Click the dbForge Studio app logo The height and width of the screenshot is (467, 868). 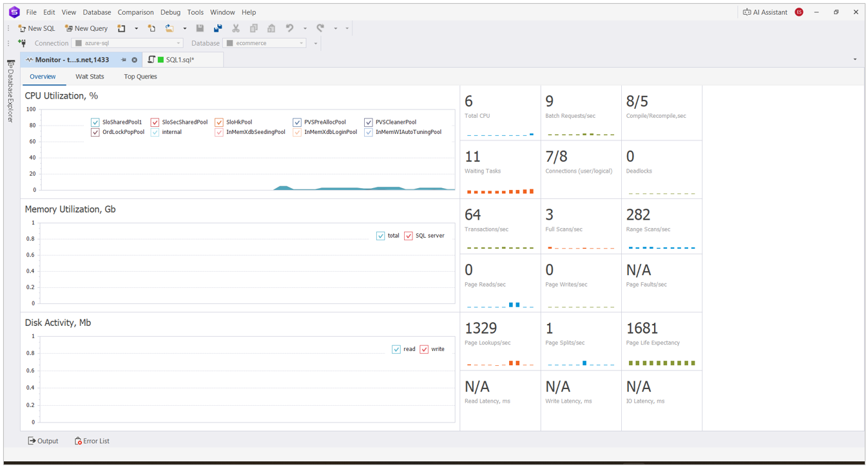[14, 12]
